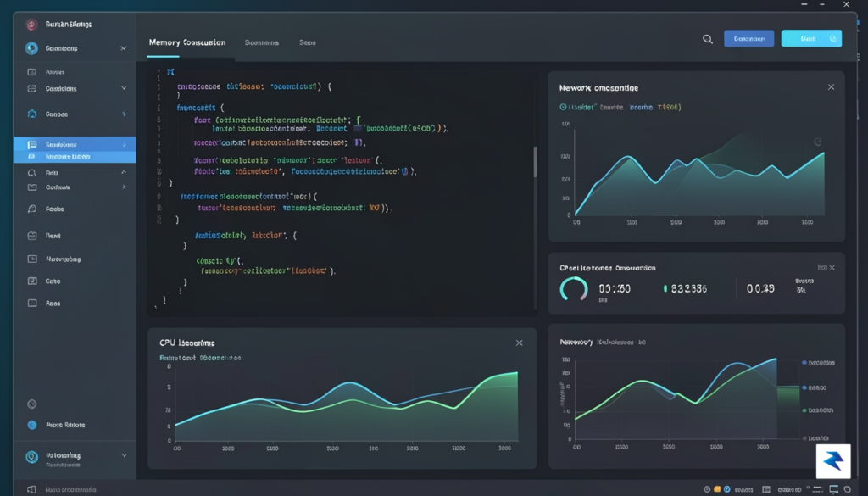
Task: Switch to the second header tab
Action: point(262,42)
